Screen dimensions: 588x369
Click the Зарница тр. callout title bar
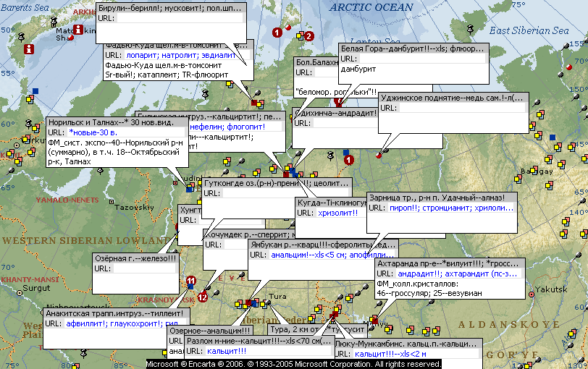pos(441,197)
